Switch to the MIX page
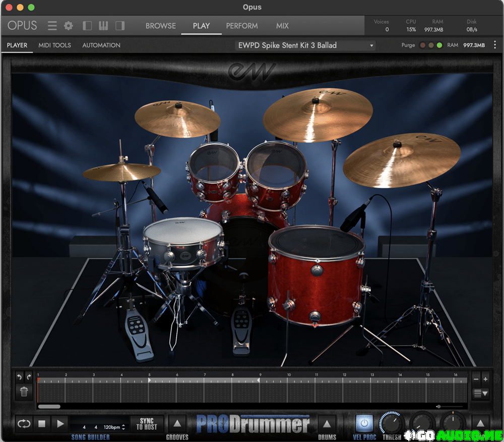This screenshot has height=442, width=504. [x=282, y=26]
